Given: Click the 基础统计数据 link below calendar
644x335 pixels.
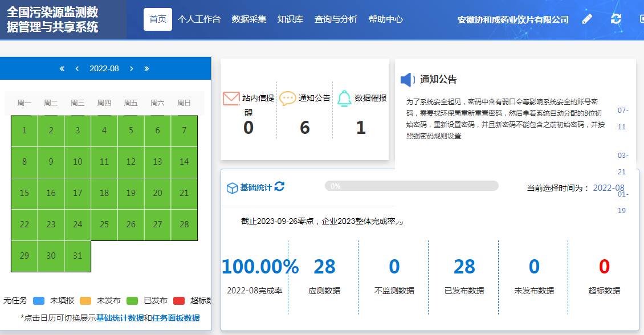Looking at the screenshot, I should tap(120, 318).
